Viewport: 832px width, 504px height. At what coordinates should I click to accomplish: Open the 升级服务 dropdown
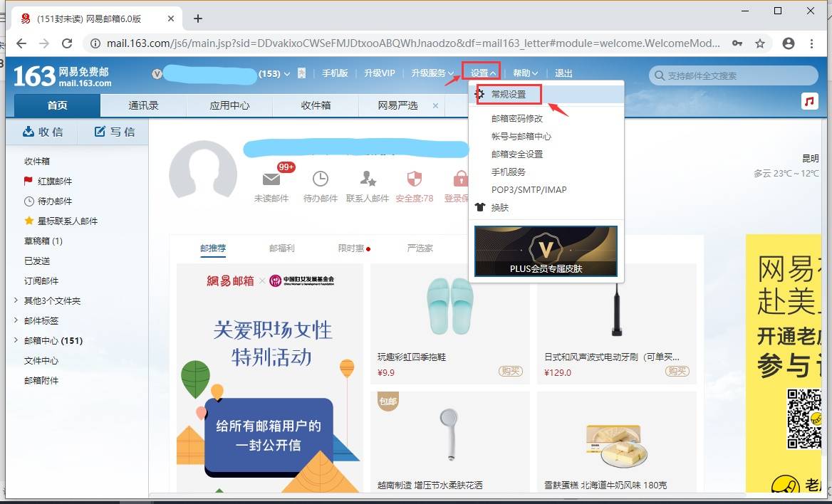432,73
